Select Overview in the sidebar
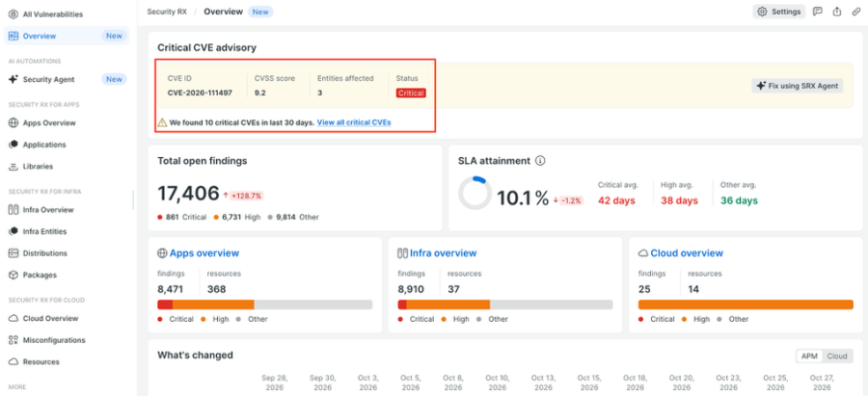Viewport: 868px width, 396px height. click(x=67, y=36)
